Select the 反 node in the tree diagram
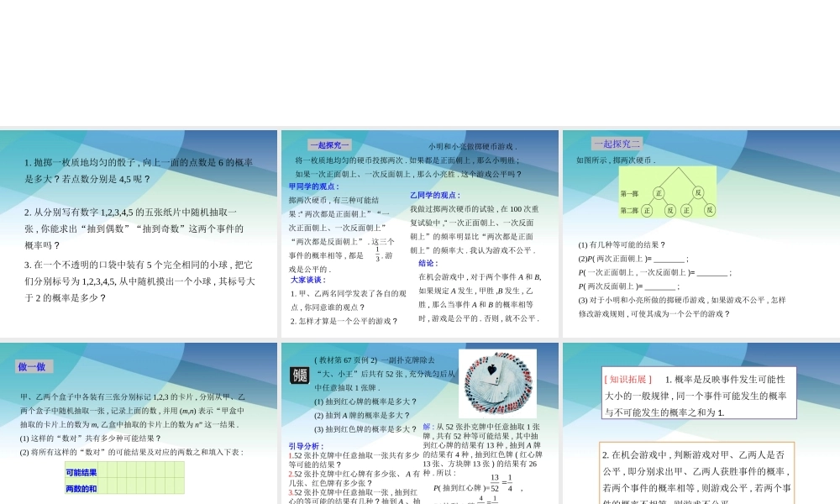Viewport: 840px width, 504px height. pyautogui.click(x=699, y=191)
